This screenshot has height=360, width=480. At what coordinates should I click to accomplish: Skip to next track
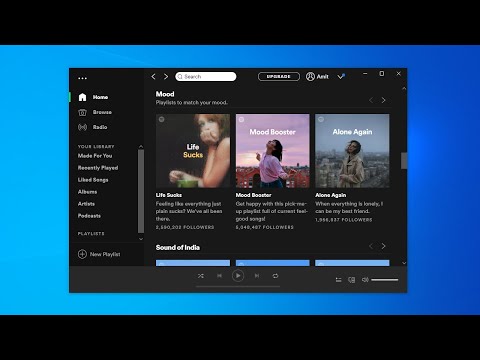pos(257,276)
